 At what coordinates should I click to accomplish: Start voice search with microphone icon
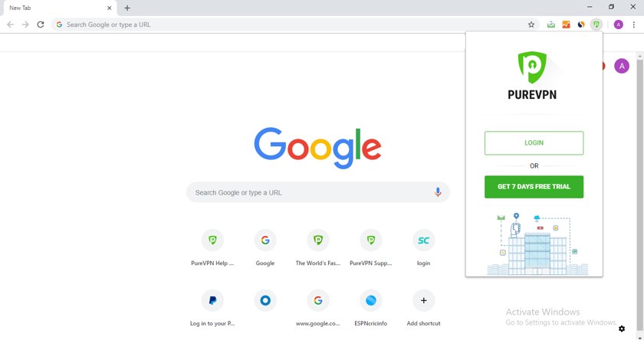pyautogui.click(x=438, y=192)
